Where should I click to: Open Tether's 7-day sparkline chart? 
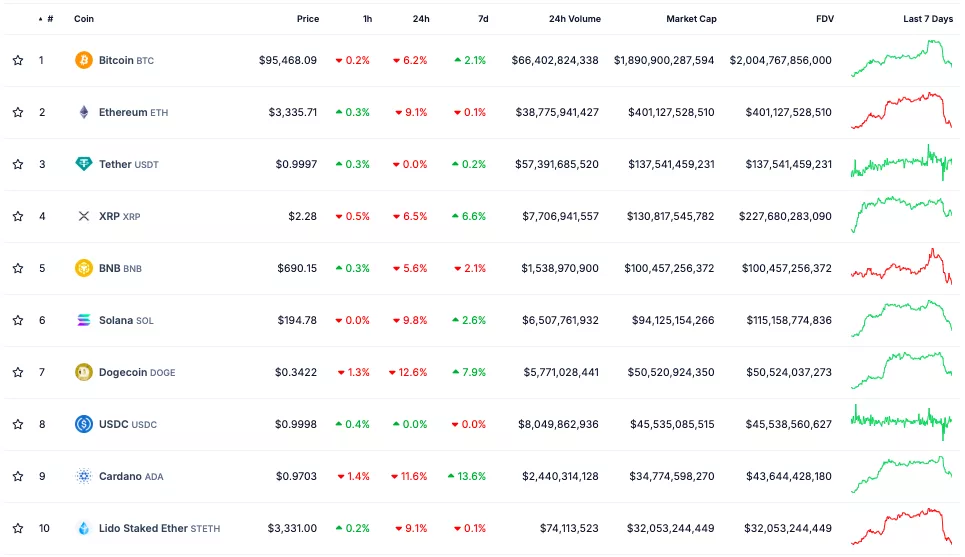pos(901,163)
